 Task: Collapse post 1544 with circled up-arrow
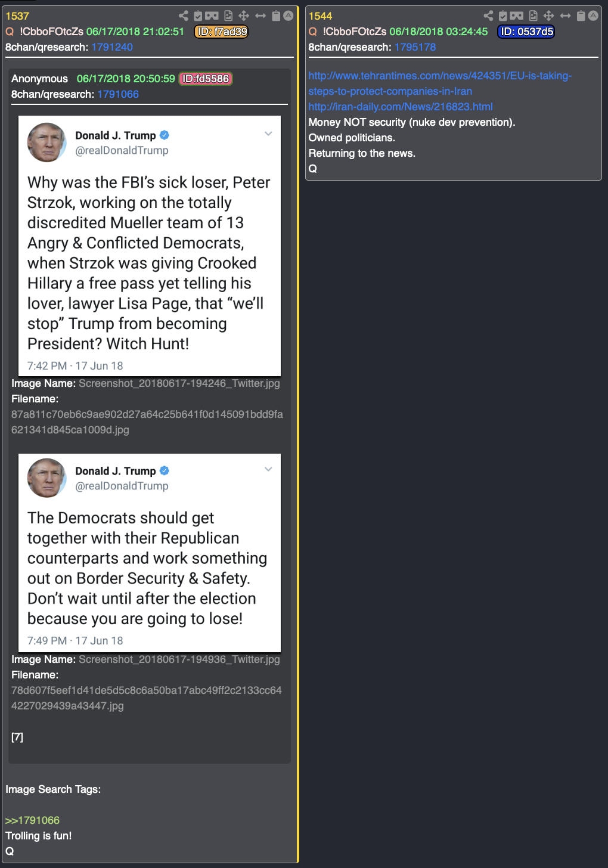[594, 16]
